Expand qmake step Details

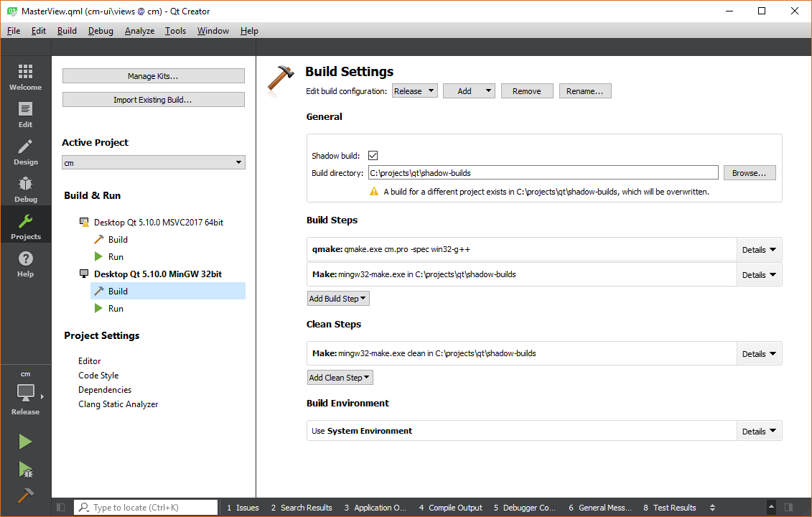759,250
